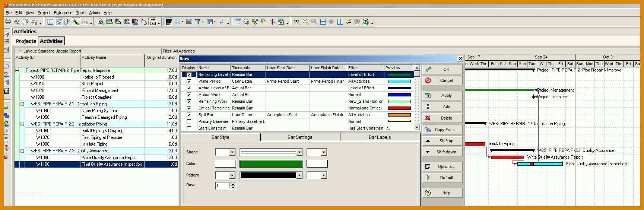This screenshot has height=210, width=644.
Task: Click the Print icon in the toolbar
Action: tap(8, 22)
